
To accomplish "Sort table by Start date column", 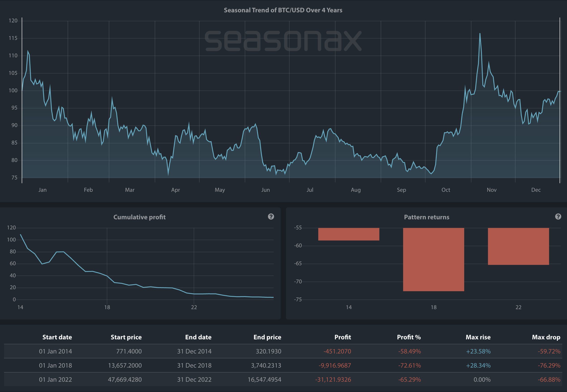I will click(57, 337).
